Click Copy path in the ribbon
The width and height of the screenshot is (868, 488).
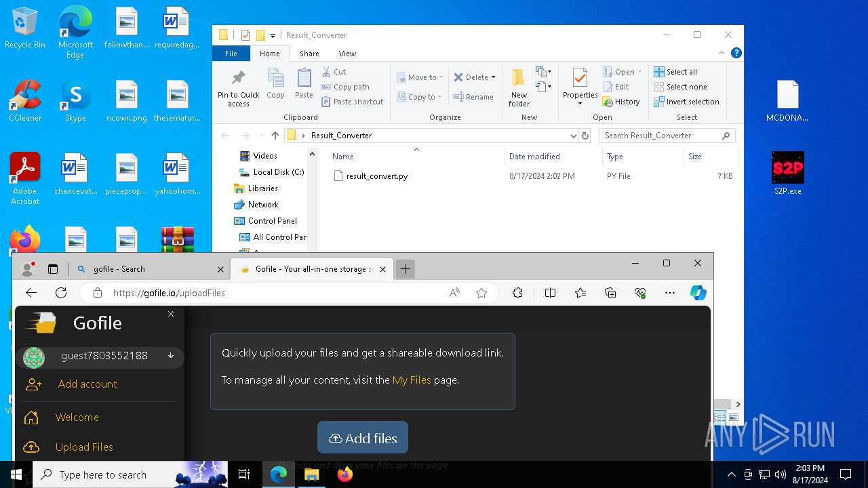click(345, 87)
